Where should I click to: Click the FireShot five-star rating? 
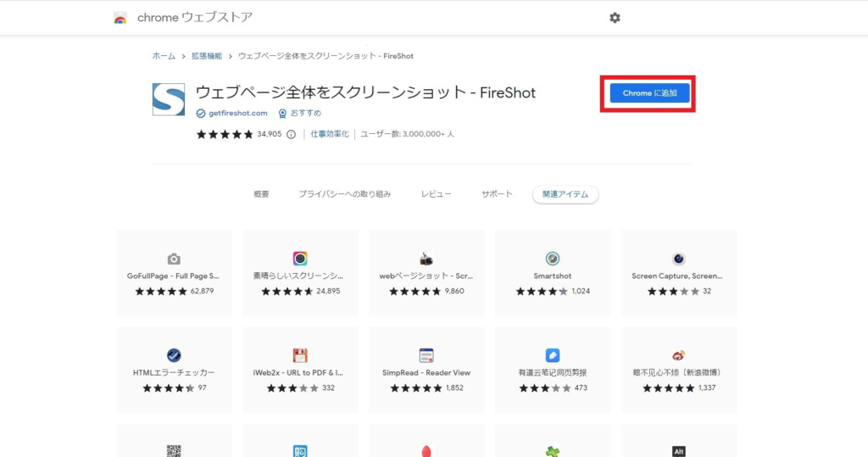tap(225, 134)
